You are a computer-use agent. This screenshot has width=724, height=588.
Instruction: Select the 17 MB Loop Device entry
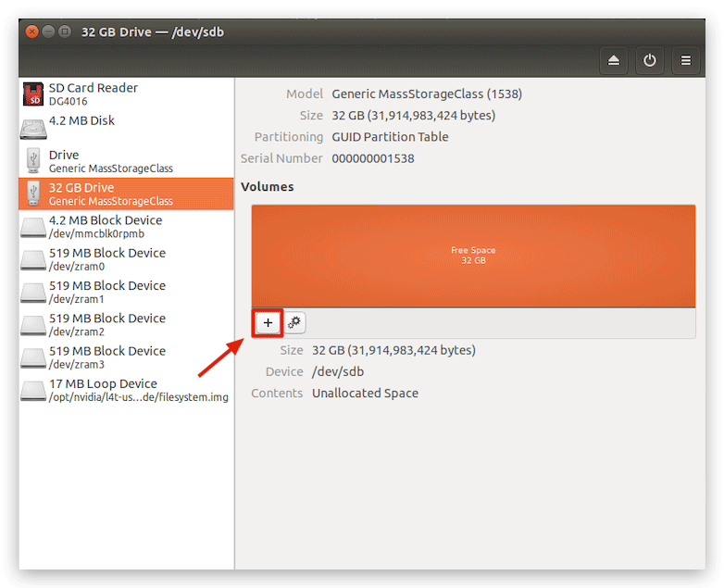pos(126,391)
